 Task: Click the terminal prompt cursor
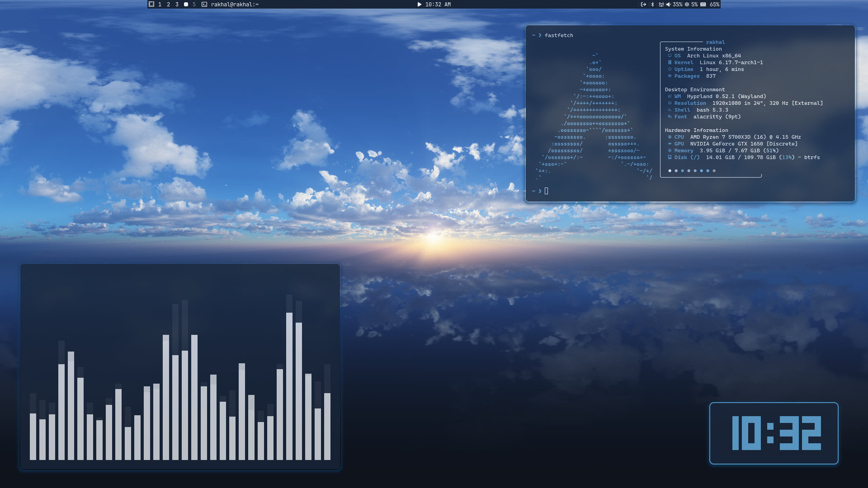coord(546,191)
